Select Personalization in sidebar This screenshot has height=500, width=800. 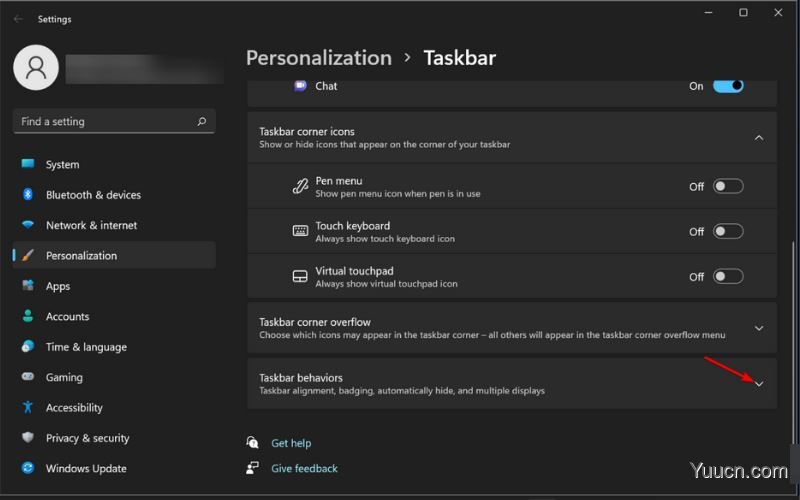[x=114, y=255]
